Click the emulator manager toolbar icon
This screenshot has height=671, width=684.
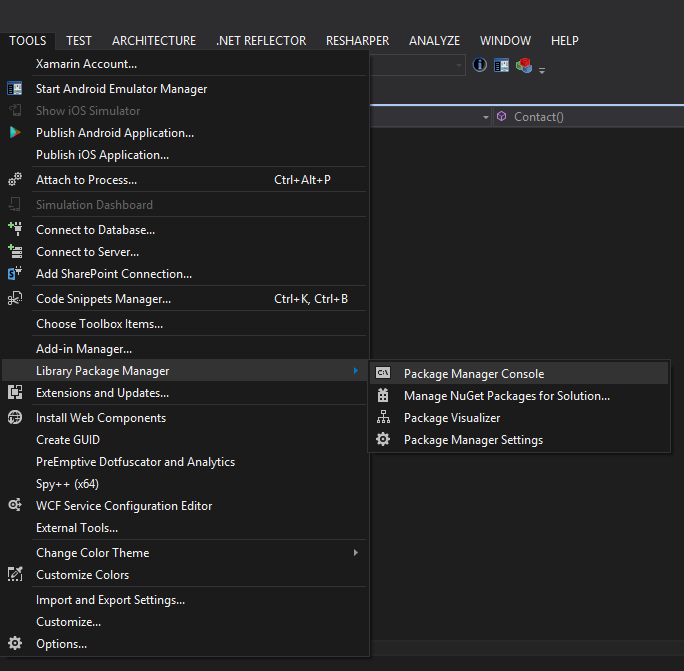coord(501,65)
